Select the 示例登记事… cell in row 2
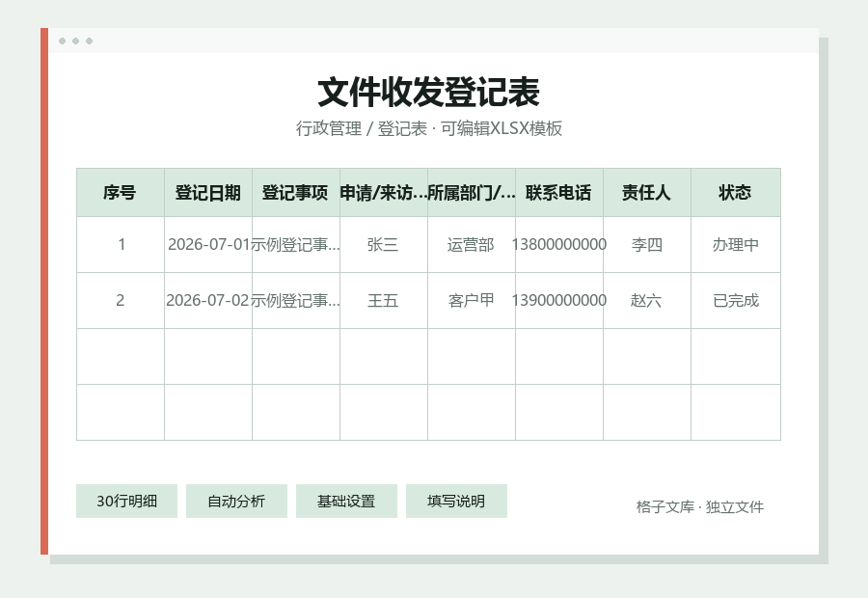The image size is (868, 598). tap(296, 300)
